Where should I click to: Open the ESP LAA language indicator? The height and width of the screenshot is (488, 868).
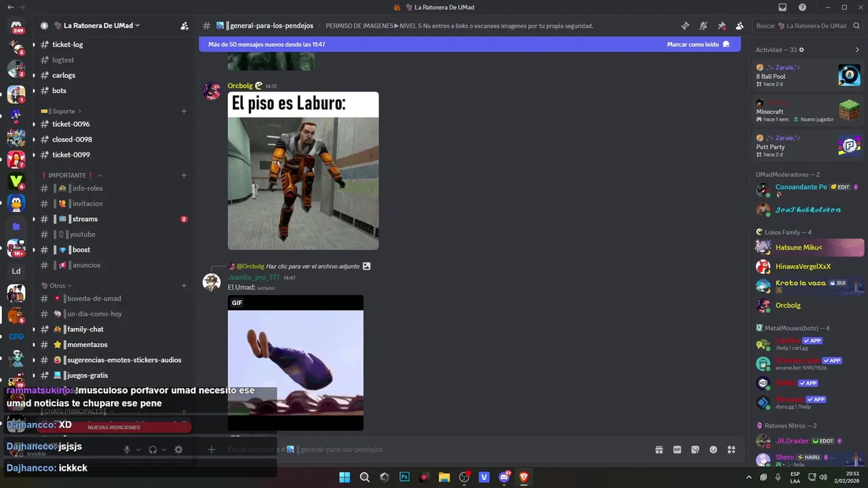(795, 477)
